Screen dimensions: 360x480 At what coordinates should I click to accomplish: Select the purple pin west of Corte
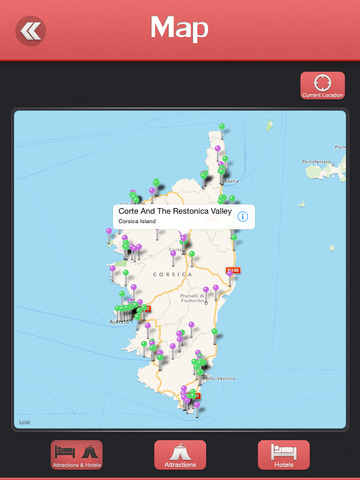[173, 254]
